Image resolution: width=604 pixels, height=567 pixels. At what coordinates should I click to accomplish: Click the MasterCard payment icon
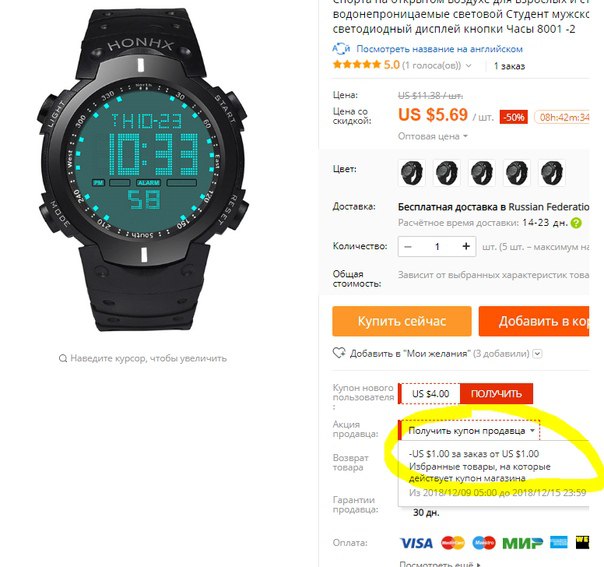[453, 543]
